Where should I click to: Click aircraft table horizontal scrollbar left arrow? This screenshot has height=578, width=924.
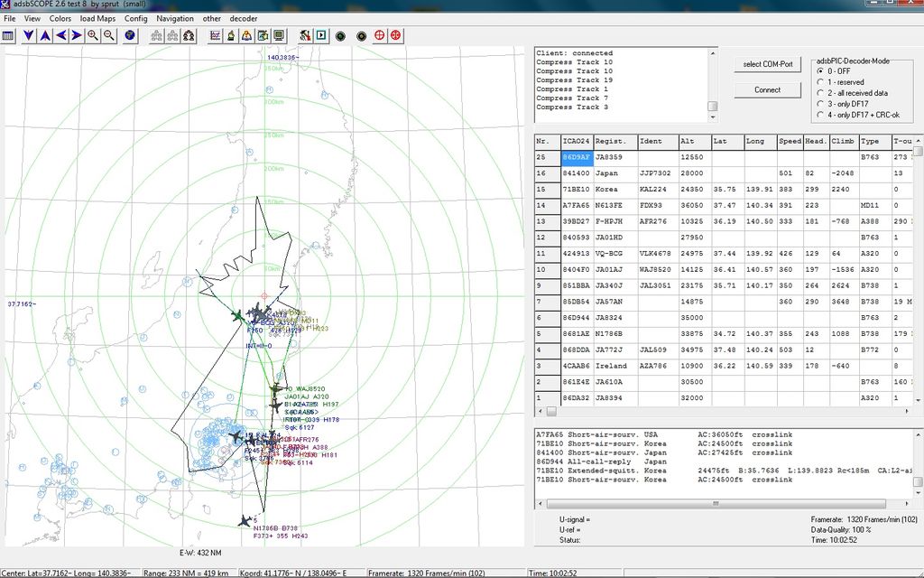point(541,411)
